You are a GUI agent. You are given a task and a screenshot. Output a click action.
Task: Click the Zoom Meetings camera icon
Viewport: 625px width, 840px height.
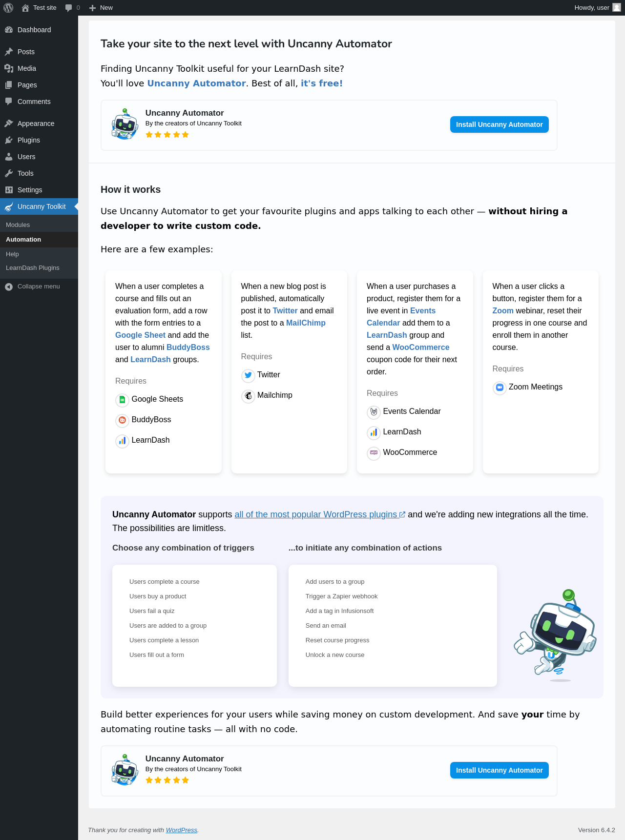point(500,388)
